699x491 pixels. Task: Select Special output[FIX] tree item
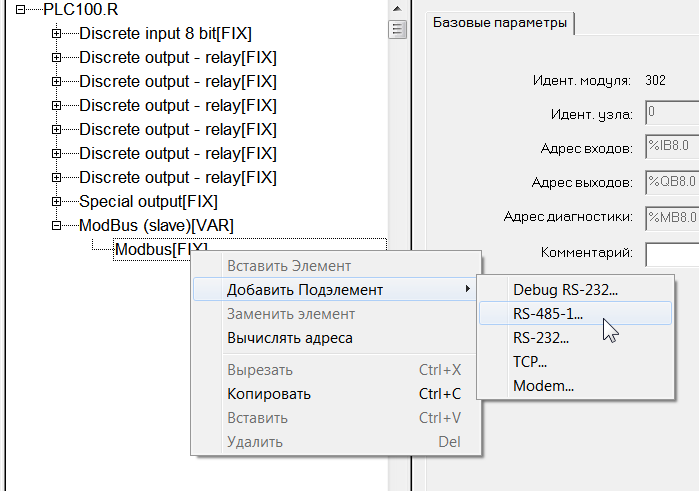point(141,201)
